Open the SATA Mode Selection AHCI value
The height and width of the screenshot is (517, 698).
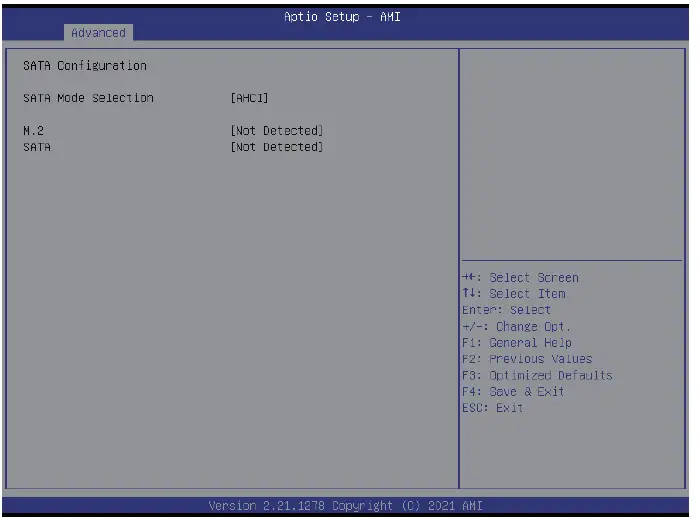pyautogui.click(x=249, y=98)
